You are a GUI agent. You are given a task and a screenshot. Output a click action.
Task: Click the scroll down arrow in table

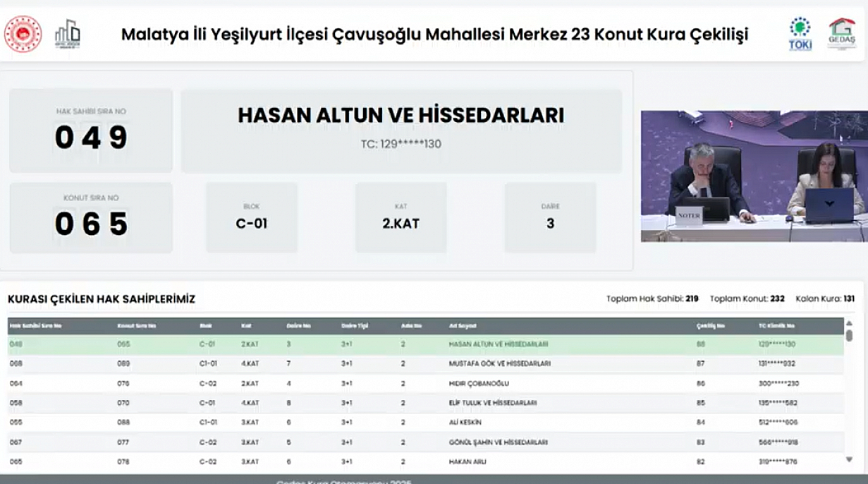[849, 459]
